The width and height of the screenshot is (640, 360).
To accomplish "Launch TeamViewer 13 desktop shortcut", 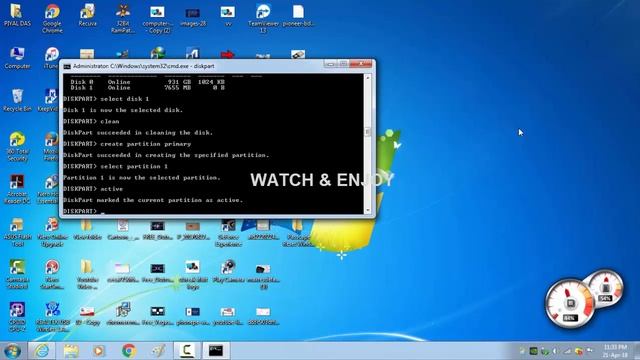I will point(263,18).
